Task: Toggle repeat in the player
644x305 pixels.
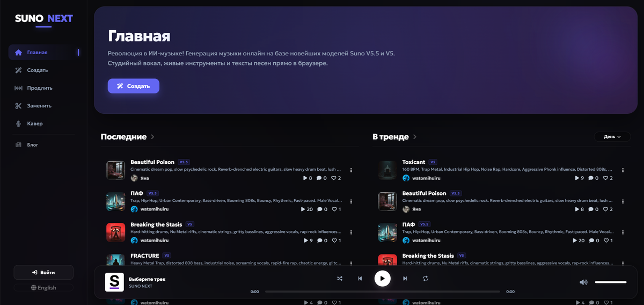Action: point(426,279)
